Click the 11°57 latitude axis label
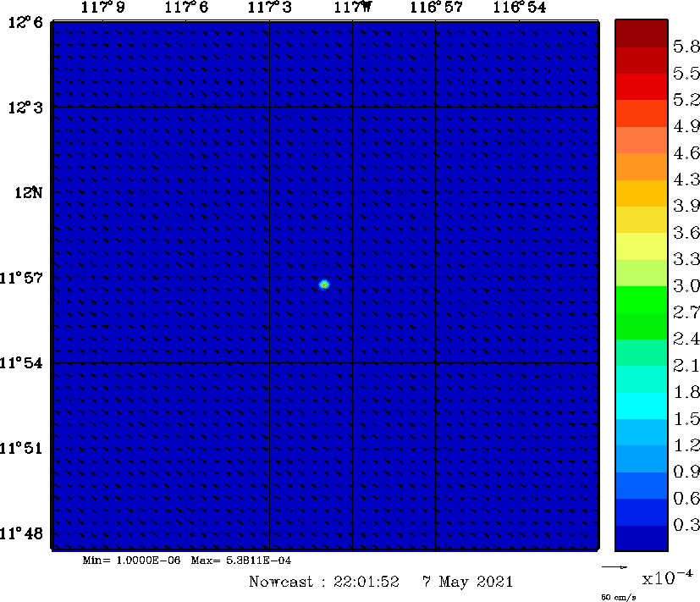The image size is (700, 602). (x=26, y=278)
